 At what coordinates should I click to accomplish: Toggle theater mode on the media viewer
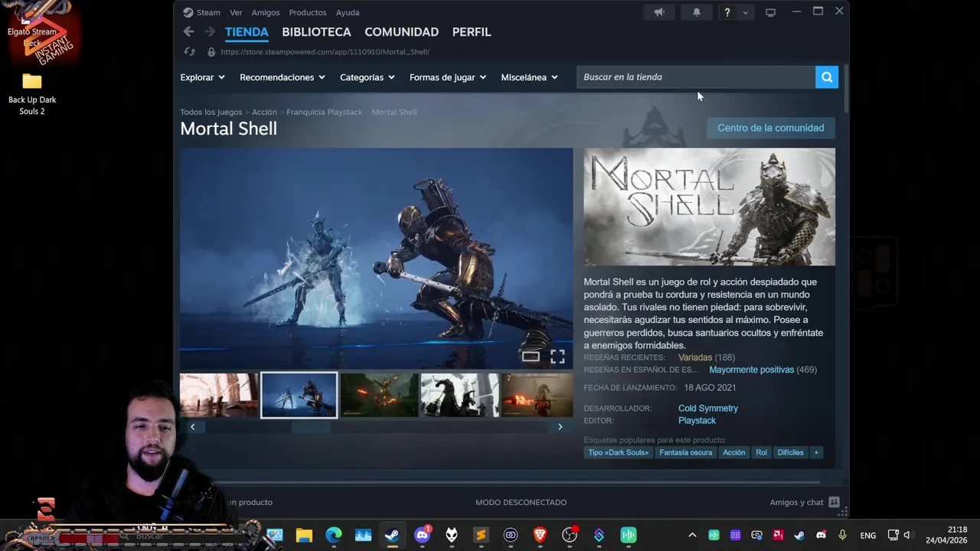[531, 357]
